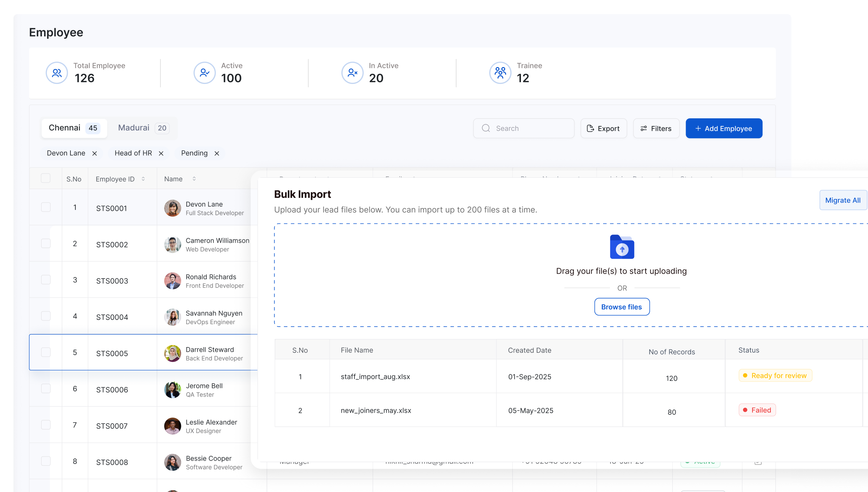Image resolution: width=868 pixels, height=492 pixels.
Task: Remove the Head of HR filter chip
Action: 161,153
